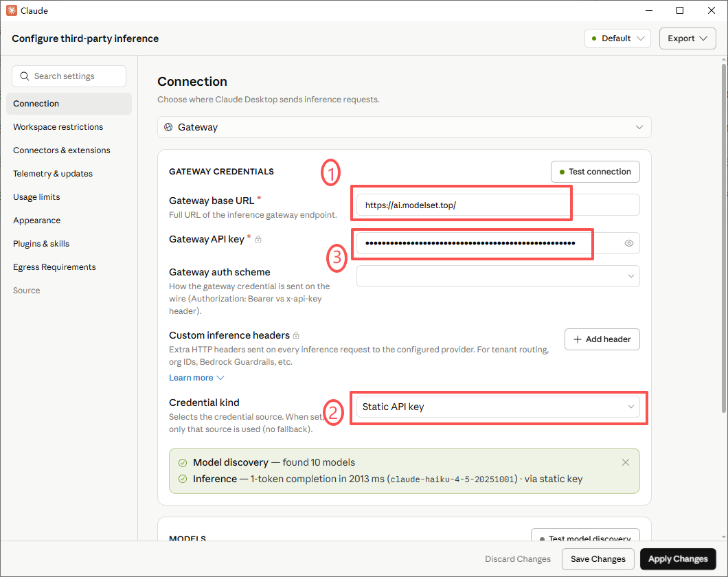This screenshot has width=728, height=577.
Task: Click green status dot in Test connection
Action: [x=562, y=172]
